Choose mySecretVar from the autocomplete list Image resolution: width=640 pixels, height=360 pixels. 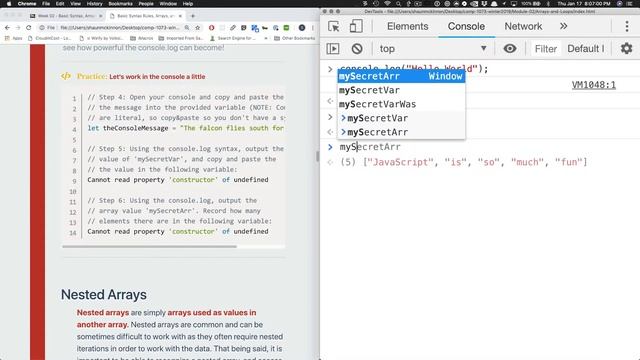pos(401,90)
